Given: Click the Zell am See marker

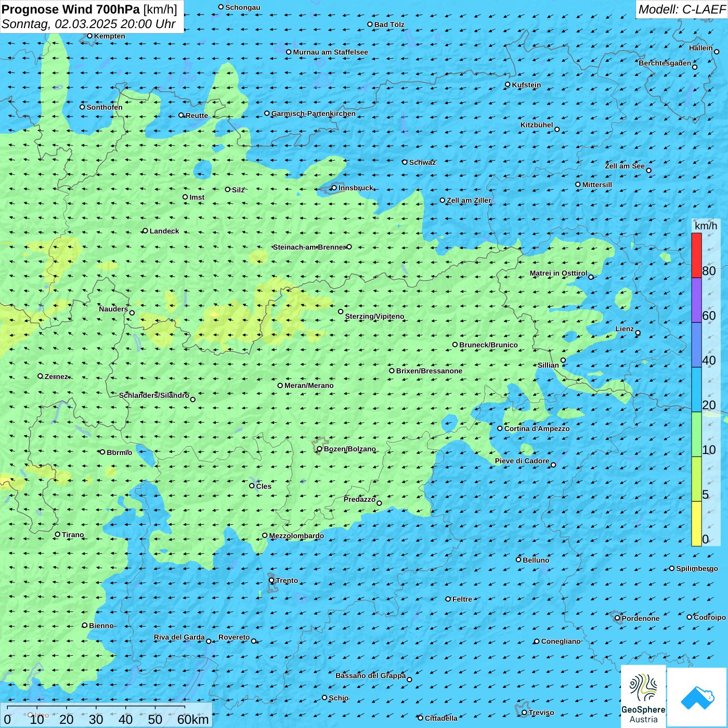Looking at the screenshot, I should pyautogui.click(x=648, y=170).
